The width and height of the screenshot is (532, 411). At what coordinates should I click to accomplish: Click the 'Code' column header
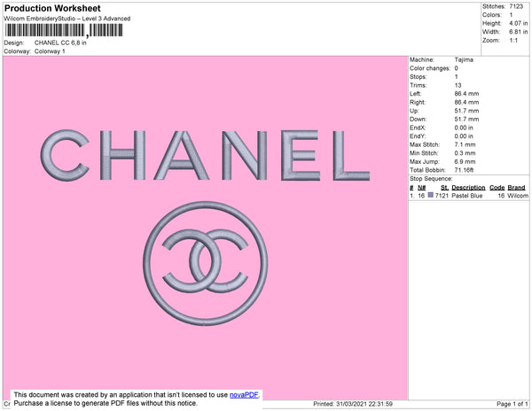point(497,188)
